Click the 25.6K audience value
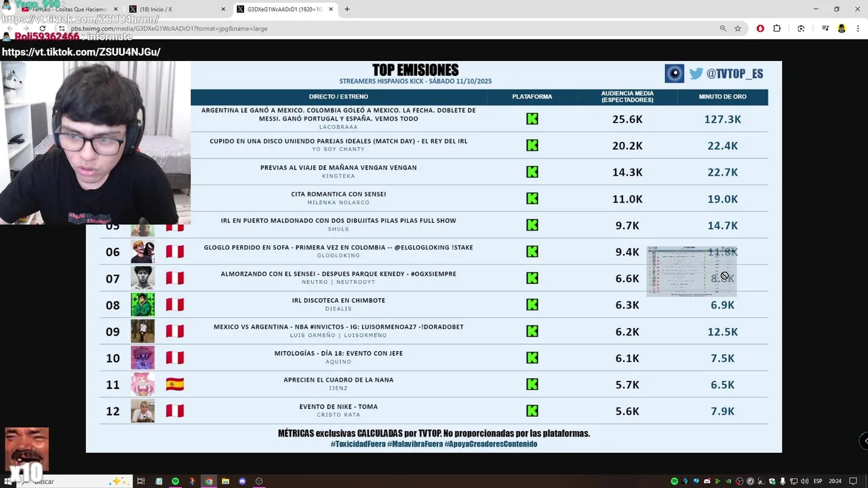The image size is (868, 488). pyautogui.click(x=627, y=119)
